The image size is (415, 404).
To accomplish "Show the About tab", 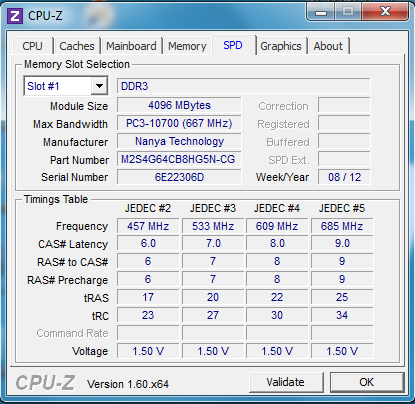I will 328,46.
